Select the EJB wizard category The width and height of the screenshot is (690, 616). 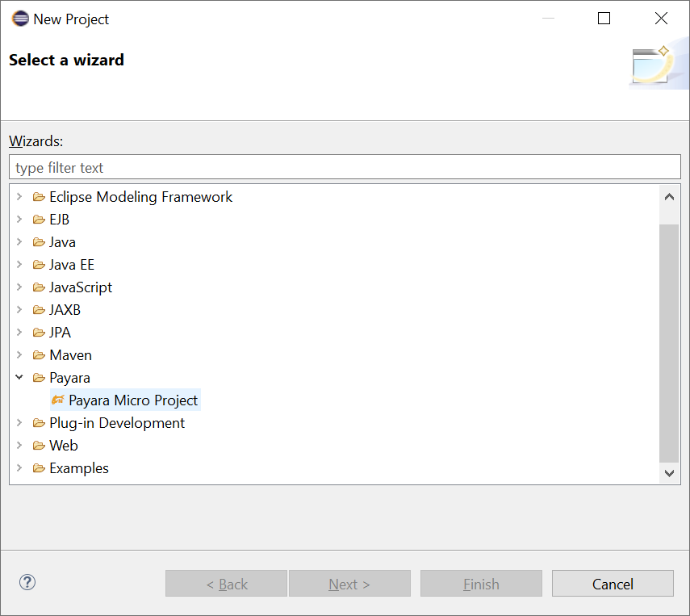[59, 220]
